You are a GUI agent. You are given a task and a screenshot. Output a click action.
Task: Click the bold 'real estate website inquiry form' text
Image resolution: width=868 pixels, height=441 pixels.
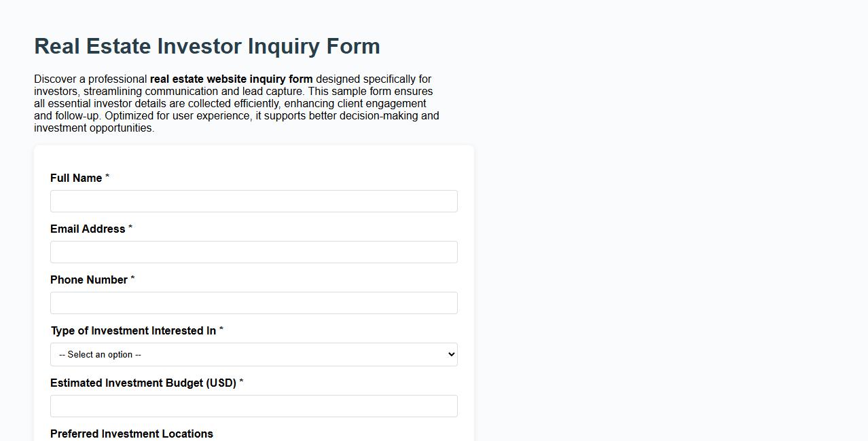[232, 79]
